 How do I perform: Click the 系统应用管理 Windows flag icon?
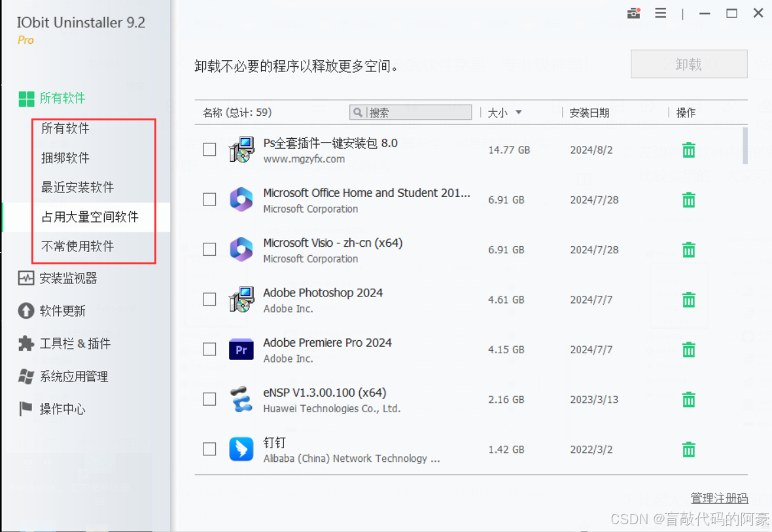pos(26,376)
